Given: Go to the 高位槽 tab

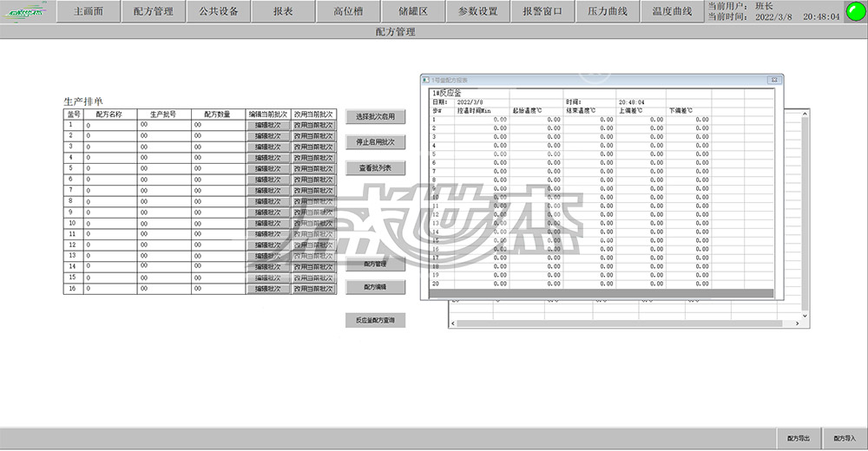Looking at the screenshot, I should point(348,12).
